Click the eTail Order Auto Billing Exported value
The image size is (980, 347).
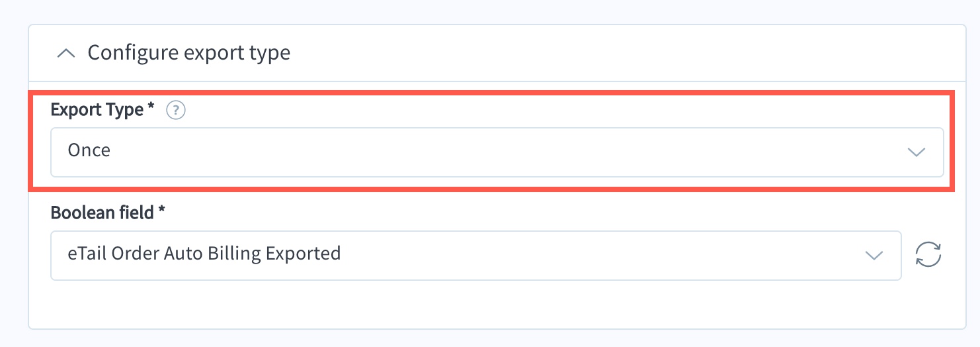pyautogui.click(x=204, y=253)
